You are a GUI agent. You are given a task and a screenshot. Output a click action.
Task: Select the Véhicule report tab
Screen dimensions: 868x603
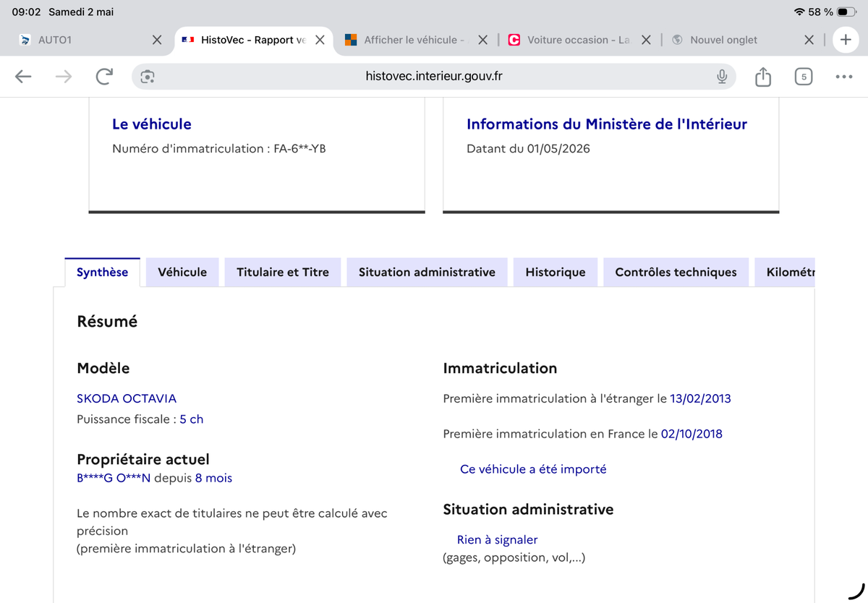(182, 272)
